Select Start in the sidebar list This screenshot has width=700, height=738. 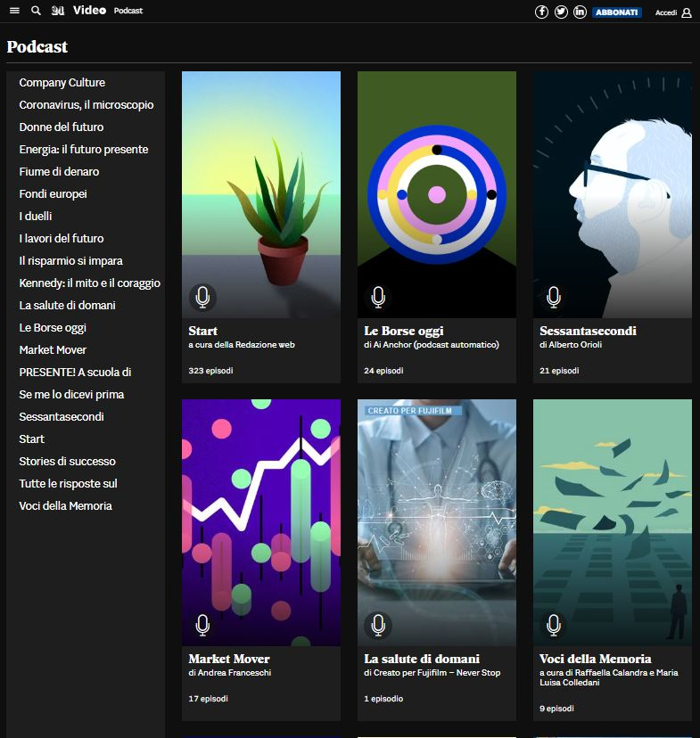[x=31, y=439]
